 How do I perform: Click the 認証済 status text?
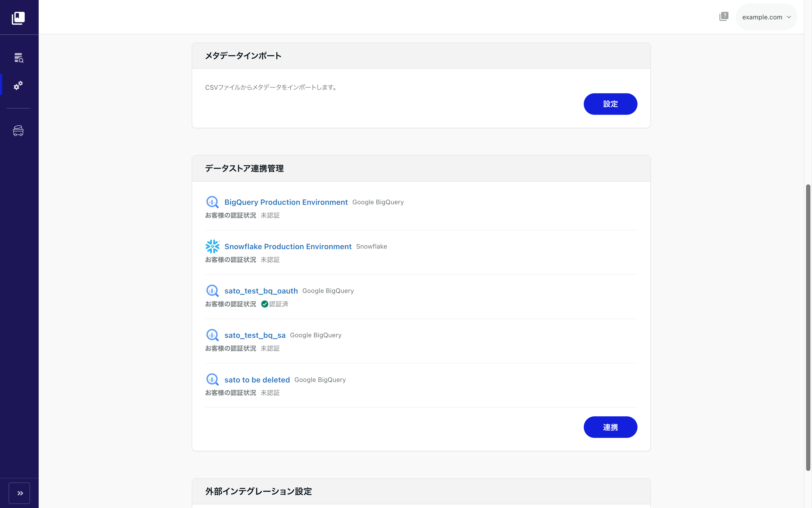coord(278,304)
